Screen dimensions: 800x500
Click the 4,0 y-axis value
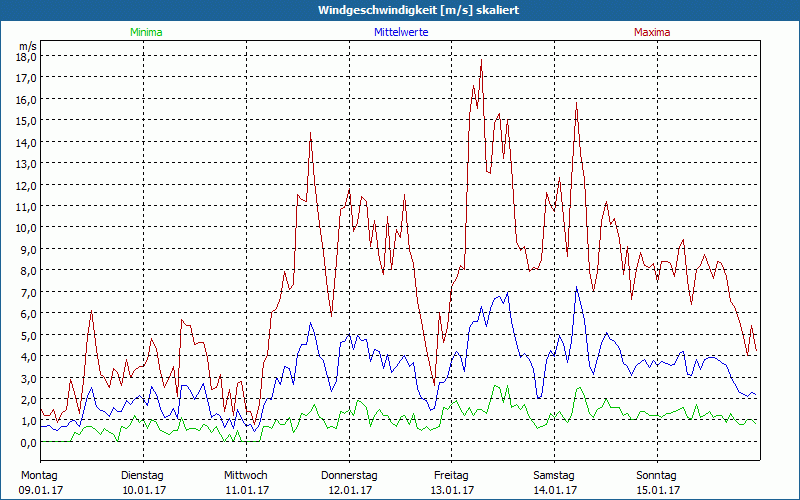(29, 357)
